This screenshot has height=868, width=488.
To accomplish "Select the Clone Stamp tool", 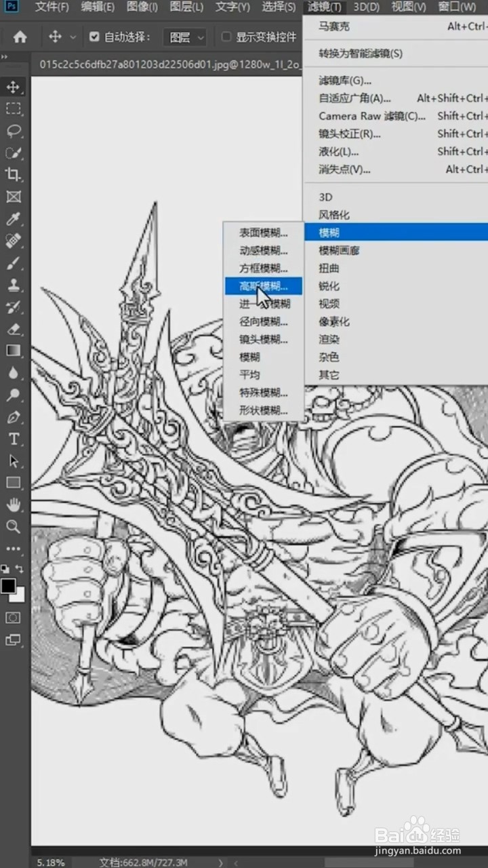I will pyautogui.click(x=14, y=285).
